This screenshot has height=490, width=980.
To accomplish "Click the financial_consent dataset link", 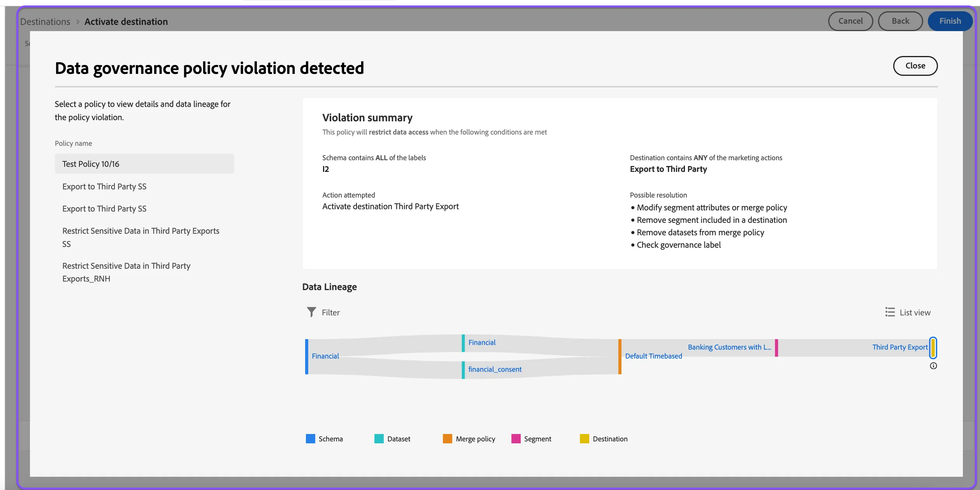I will (x=495, y=369).
